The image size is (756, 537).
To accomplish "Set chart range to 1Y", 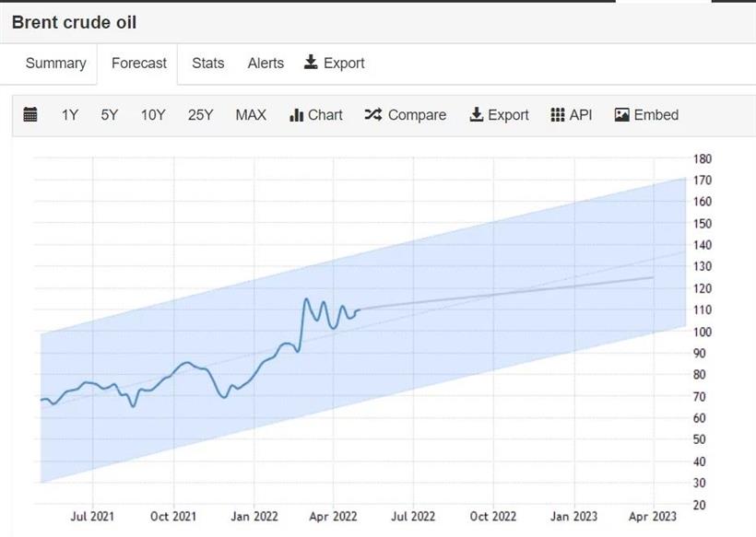I will coord(70,115).
